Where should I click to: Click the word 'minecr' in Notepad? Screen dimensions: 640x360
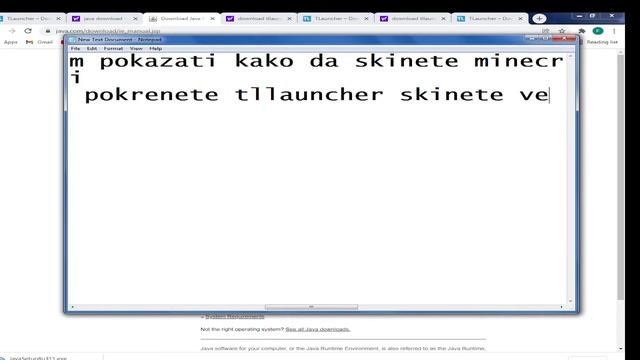[x=519, y=61]
